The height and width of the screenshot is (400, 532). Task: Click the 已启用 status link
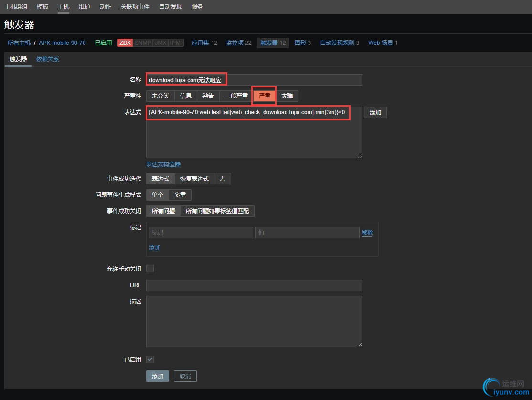coord(103,43)
